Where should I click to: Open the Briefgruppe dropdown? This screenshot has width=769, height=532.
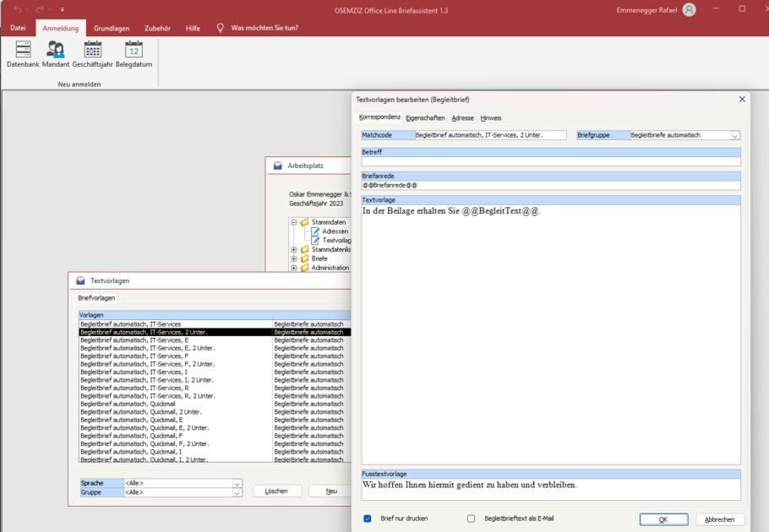click(734, 135)
